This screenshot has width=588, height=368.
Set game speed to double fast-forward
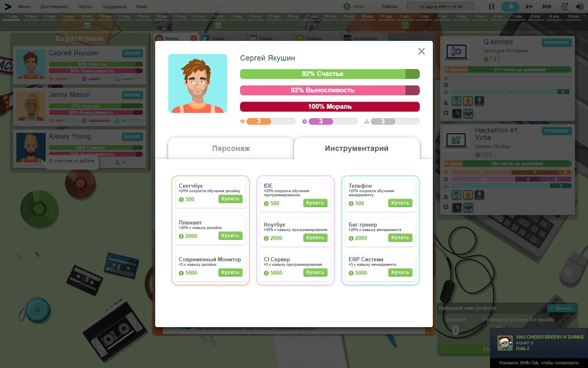[x=529, y=7]
